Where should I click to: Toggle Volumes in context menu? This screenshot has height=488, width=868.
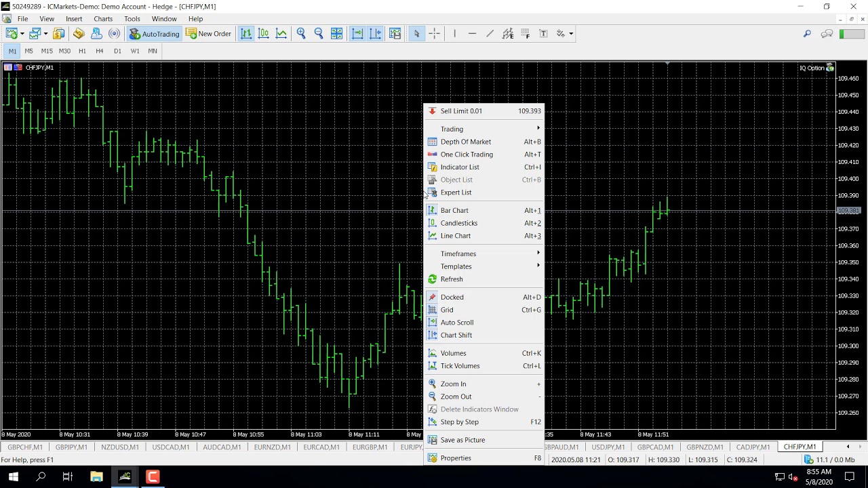coord(484,353)
